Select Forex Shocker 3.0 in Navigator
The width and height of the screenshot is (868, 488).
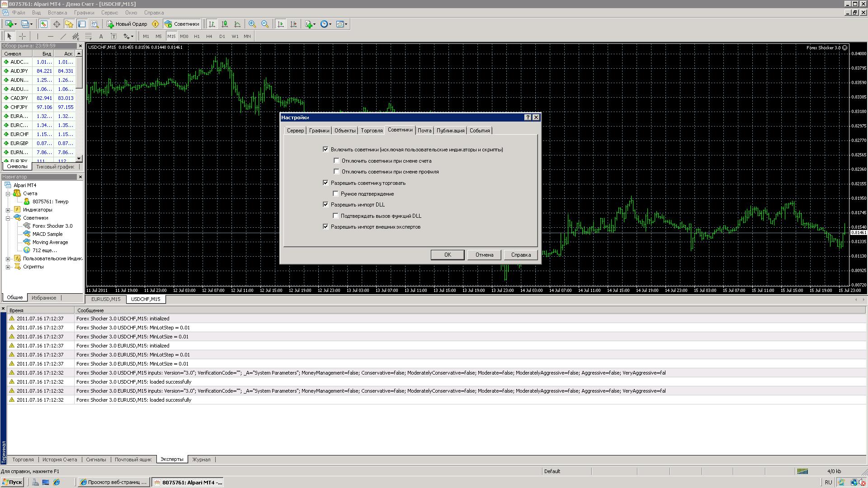pos(52,226)
